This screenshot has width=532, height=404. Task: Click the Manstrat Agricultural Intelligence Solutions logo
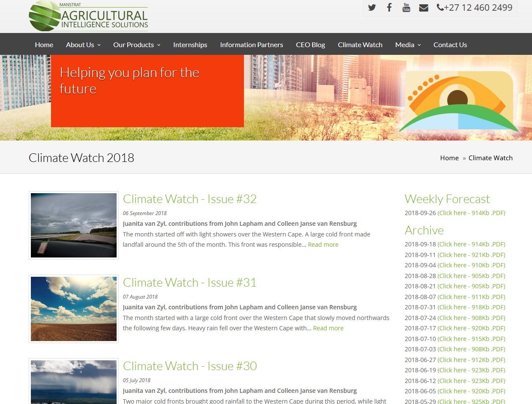click(x=88, y=16)
